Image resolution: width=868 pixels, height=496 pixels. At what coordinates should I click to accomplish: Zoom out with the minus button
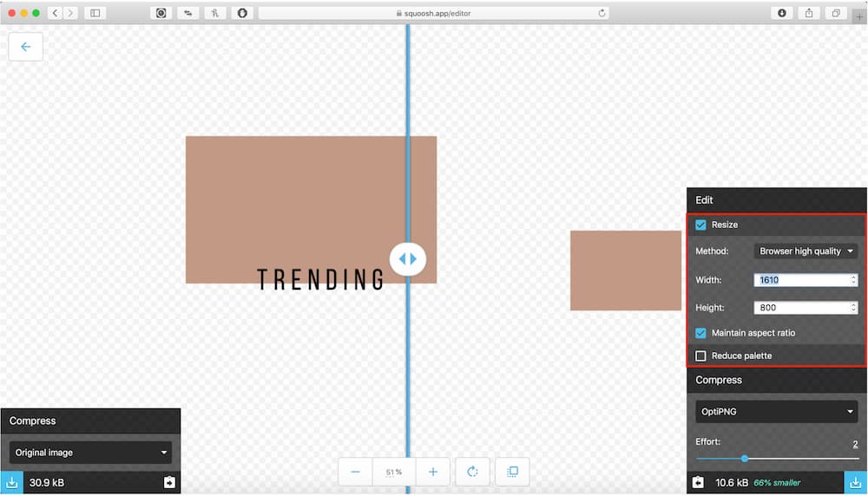coord(355,472)
